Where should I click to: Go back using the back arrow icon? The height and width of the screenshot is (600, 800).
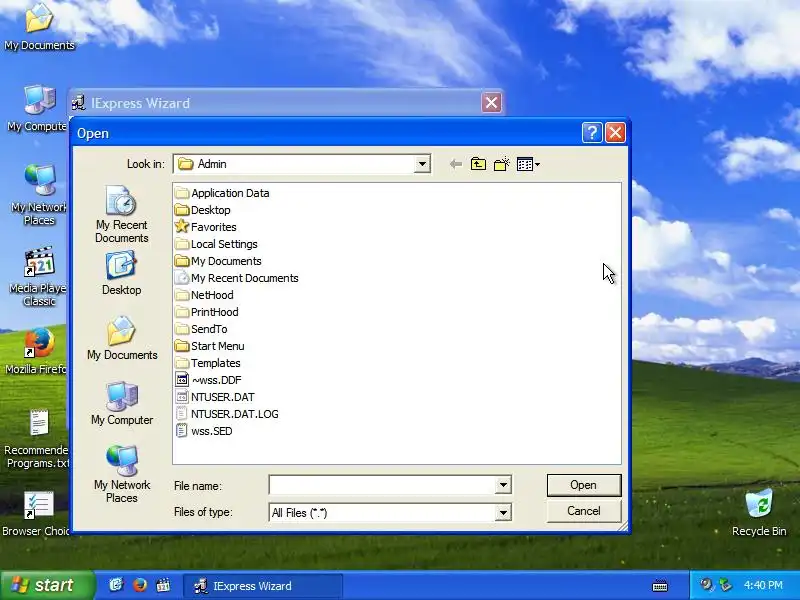[x=456, y=164]
